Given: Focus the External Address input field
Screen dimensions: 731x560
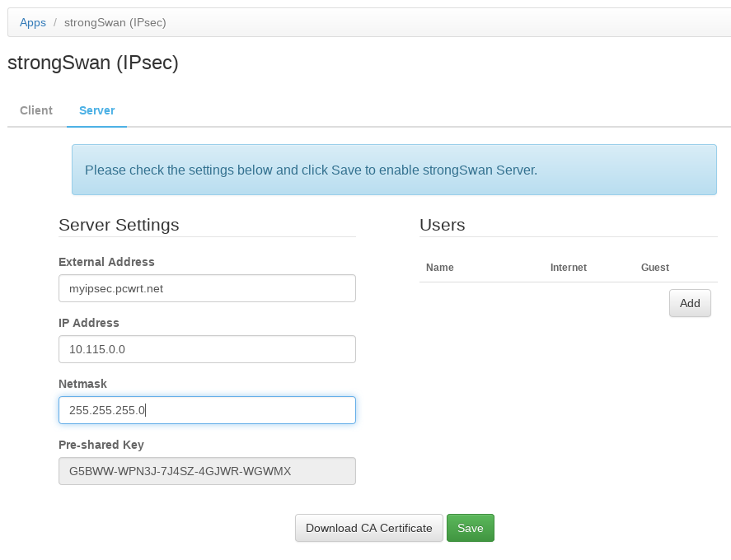Looking at the screenshot, I should (x=207, y=288).
